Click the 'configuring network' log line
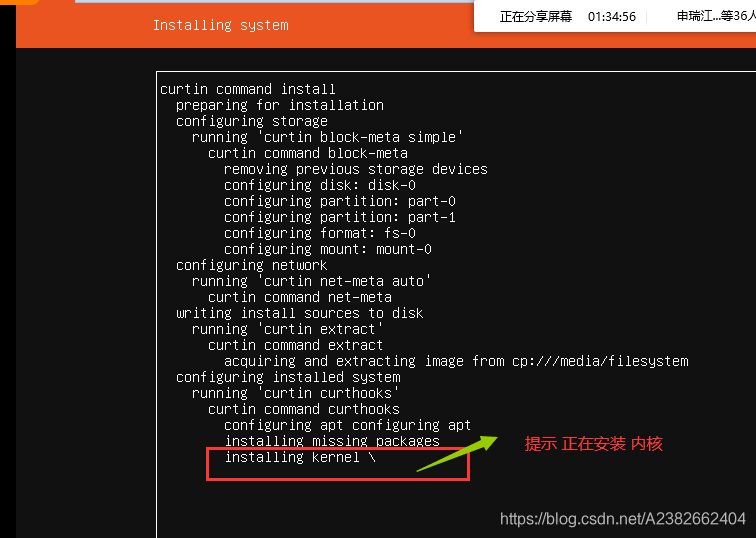Screen dimensions: 756x538 252,265
